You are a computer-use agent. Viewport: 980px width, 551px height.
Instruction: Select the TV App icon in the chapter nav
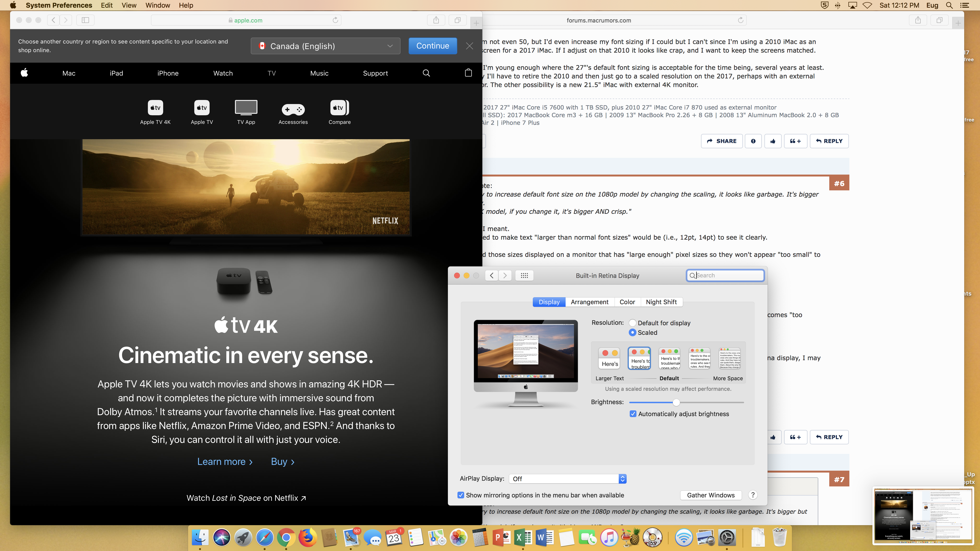coord(246,108)
